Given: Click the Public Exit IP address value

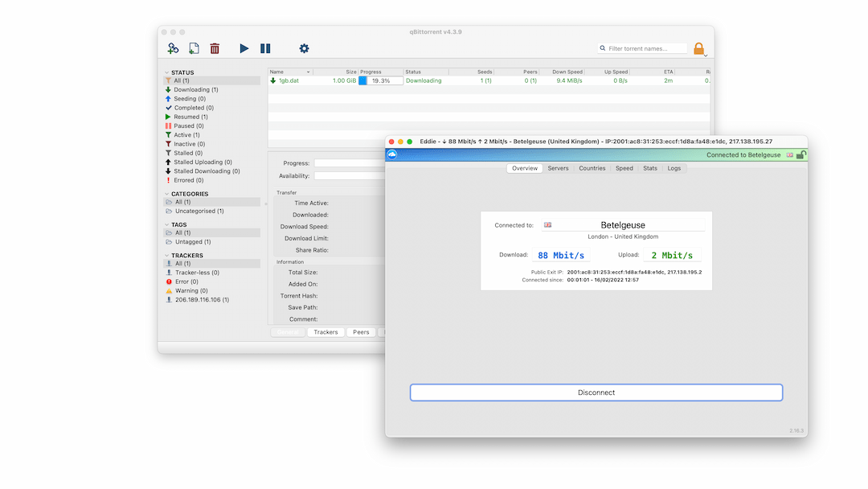Looking at the screenshot, I should [x=634, y=273].
